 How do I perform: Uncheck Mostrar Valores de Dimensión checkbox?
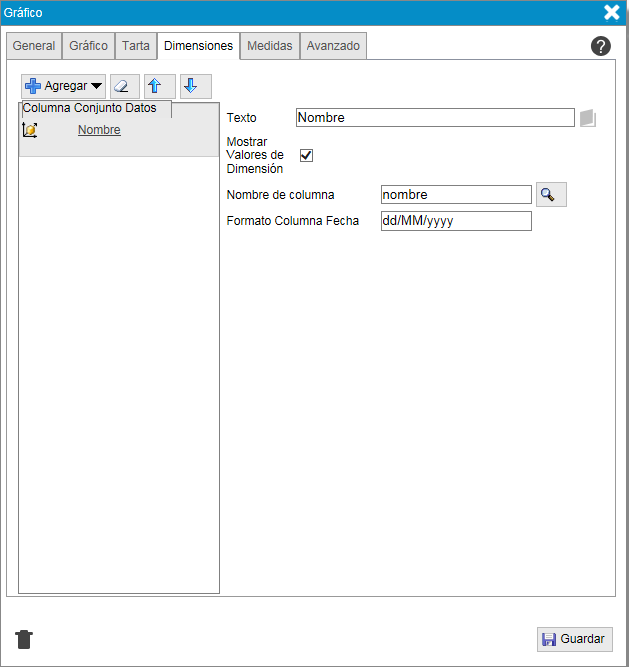point(307,155)
